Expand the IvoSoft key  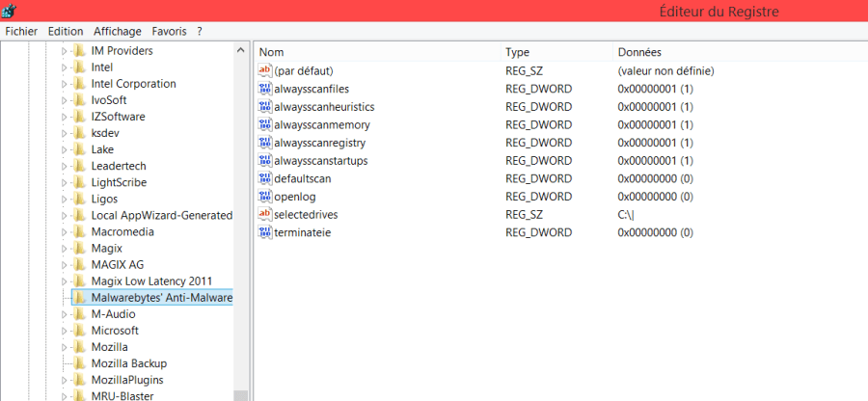coord(65,100)
